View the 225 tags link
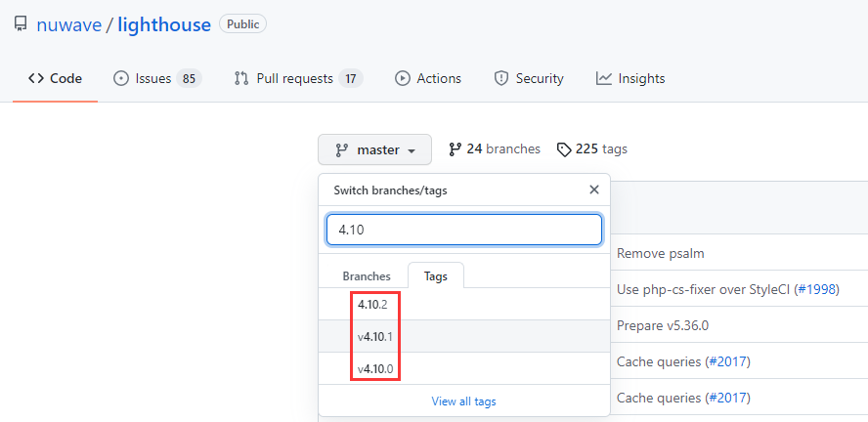The image size is (868, 422). tap(592, 149)
